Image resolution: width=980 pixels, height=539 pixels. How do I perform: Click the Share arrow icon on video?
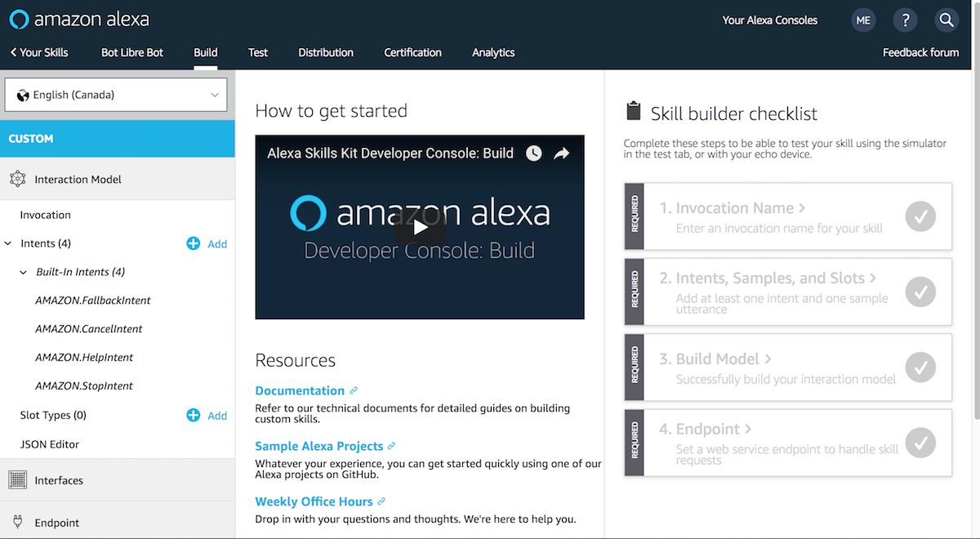tap(562, 154)
